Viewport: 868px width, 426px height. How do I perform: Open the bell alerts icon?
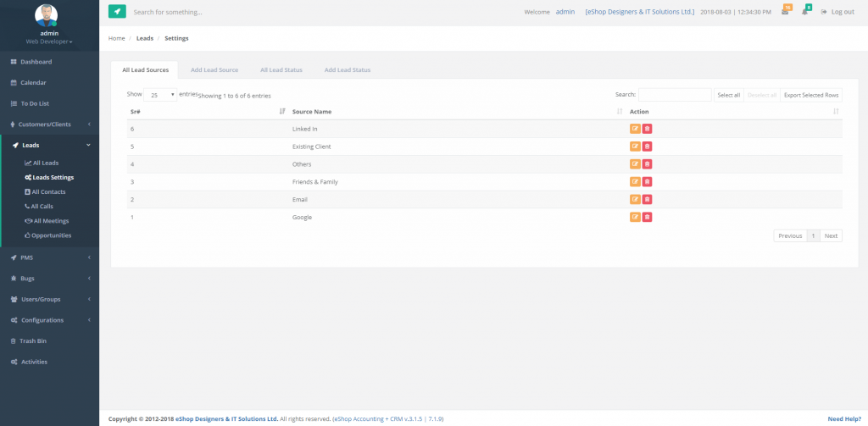click(x=805, y=12)
